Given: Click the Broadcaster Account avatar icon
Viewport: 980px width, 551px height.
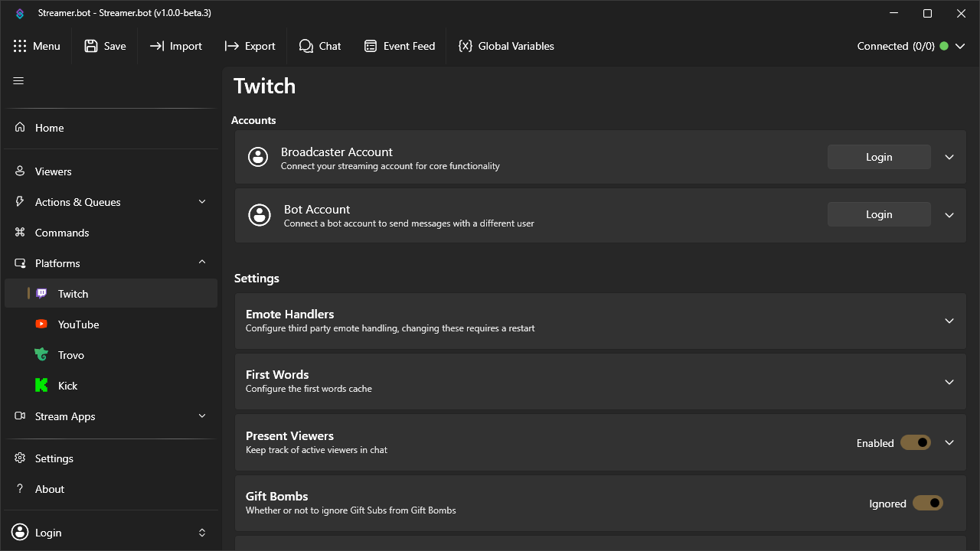Looking at the screenshot, I should point(257,157).
